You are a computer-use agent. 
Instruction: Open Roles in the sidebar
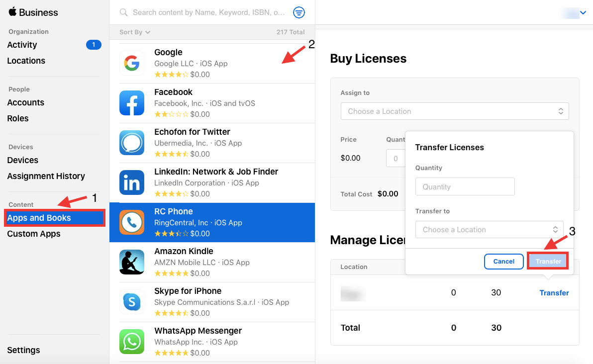click(x=18, y=118)
